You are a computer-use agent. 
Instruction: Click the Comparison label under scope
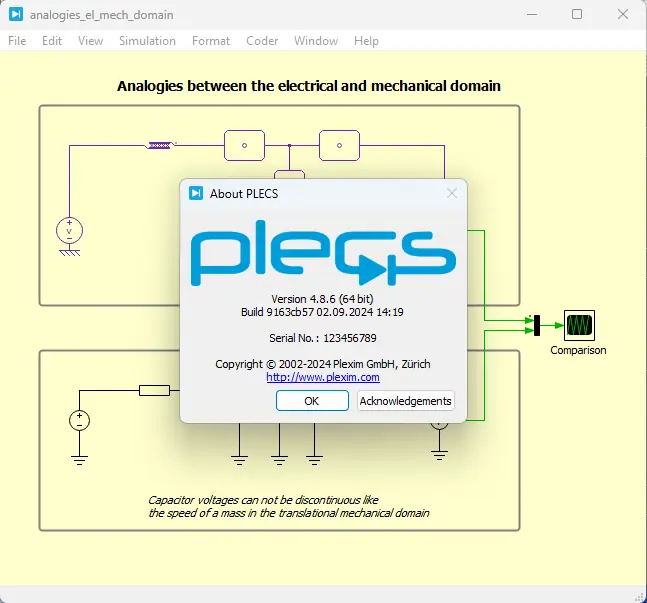click(578, 350)
